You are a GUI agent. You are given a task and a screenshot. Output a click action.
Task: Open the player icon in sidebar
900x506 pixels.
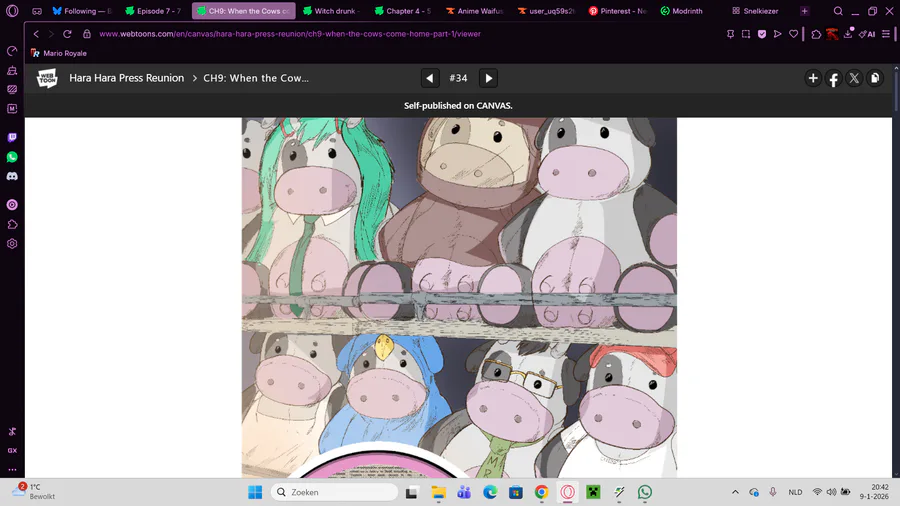(x=12, y=205)
